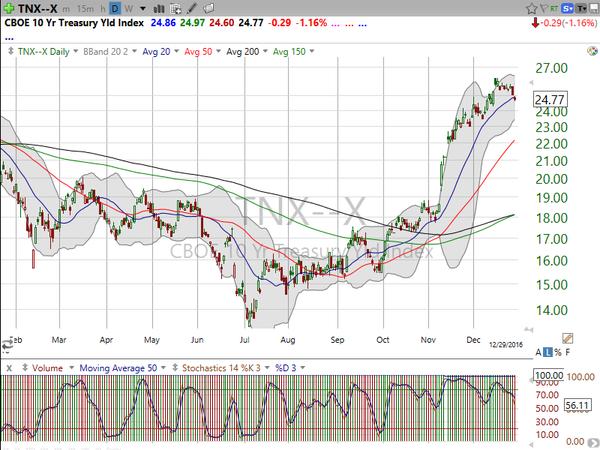Click the refresh arrows icon near Feb
This screenshot has width=600, height=450.
(x=6, y=346)
